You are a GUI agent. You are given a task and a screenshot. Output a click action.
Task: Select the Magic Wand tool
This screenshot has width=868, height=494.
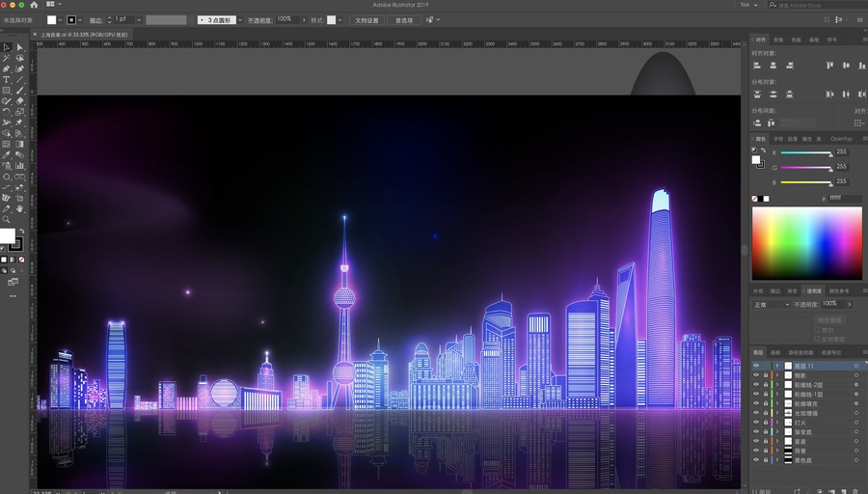coord(7,58)
